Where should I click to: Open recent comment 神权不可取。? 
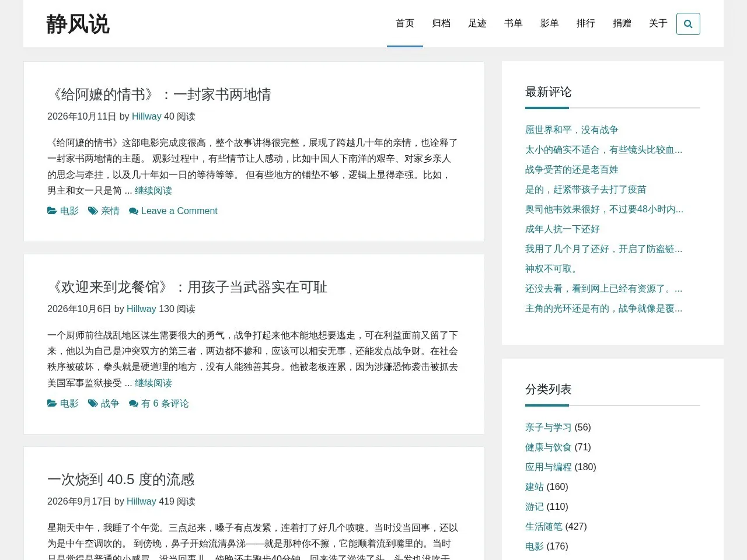[x=553, y=269]
